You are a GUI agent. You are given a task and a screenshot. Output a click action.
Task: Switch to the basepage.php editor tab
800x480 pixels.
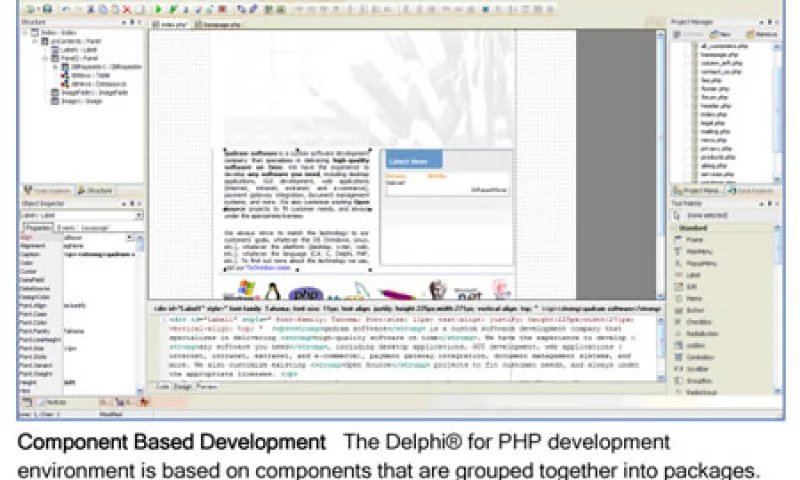click(x=218, y=24)
